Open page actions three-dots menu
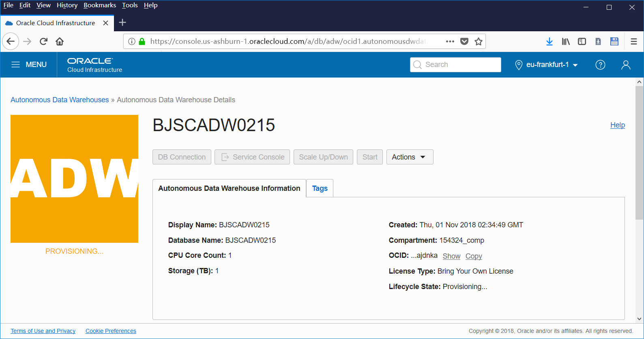The height and width of the screenshot is (339, 644). [x=450, y=41]
